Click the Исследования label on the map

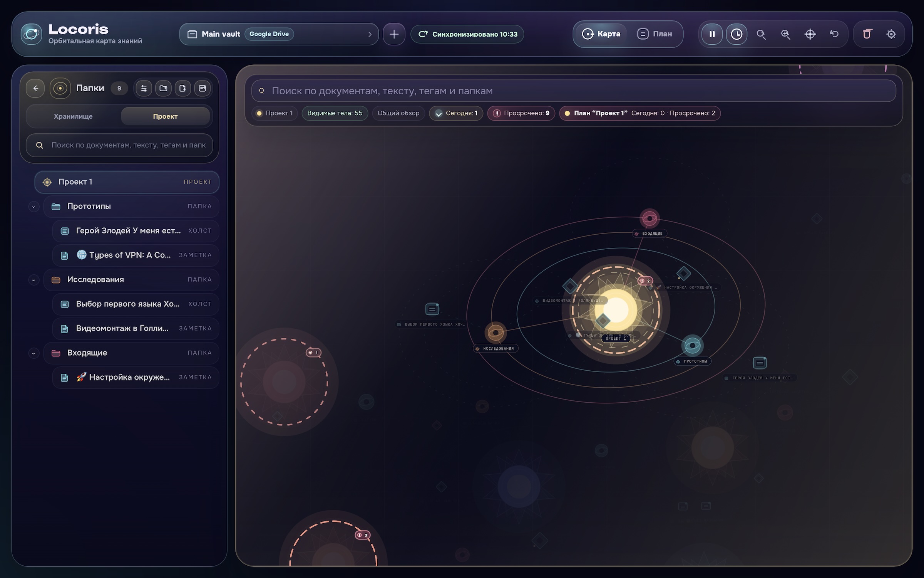pos(496,348)
